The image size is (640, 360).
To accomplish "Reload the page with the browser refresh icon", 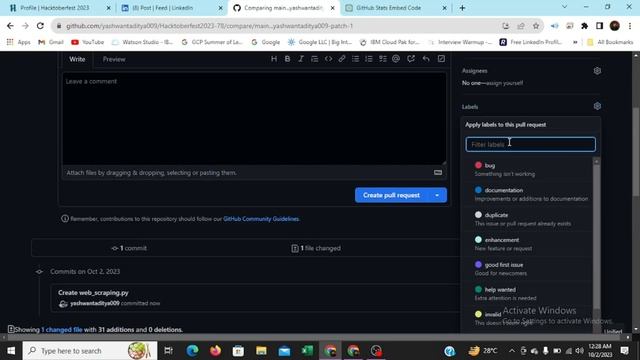I will (x=40, y=26).
